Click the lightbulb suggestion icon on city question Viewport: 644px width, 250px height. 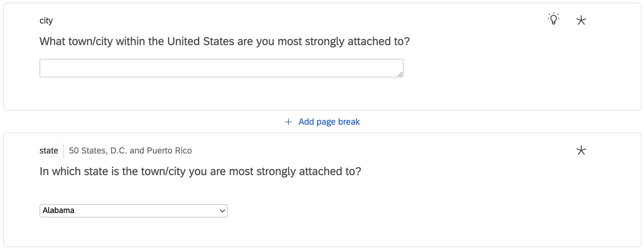[554, 19]
